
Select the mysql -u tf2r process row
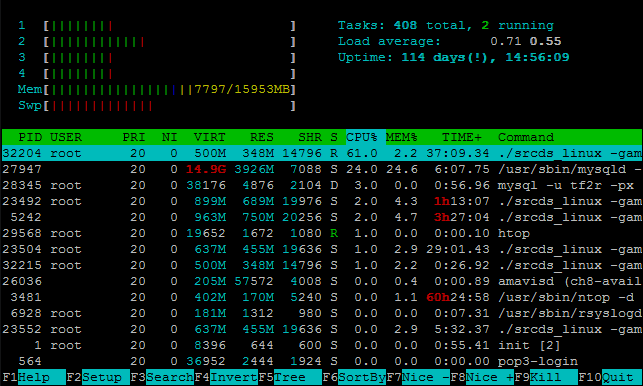(322, 185)
